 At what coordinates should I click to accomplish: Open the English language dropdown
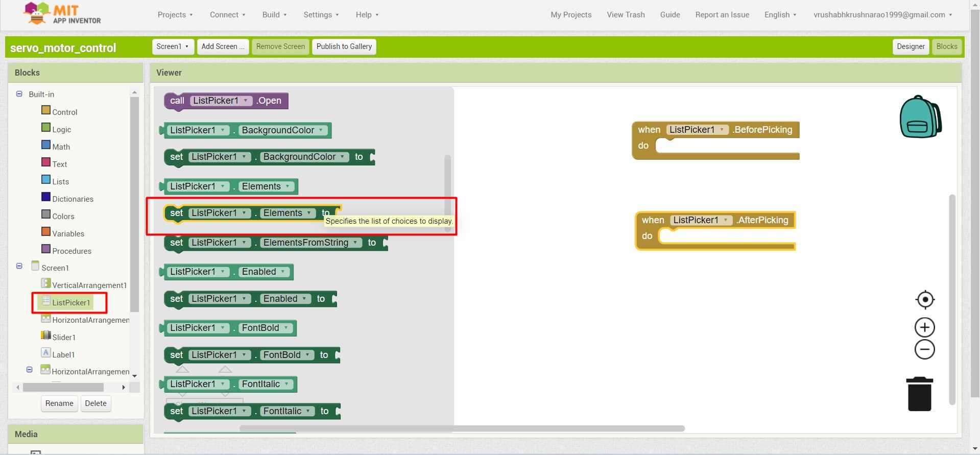780,15
